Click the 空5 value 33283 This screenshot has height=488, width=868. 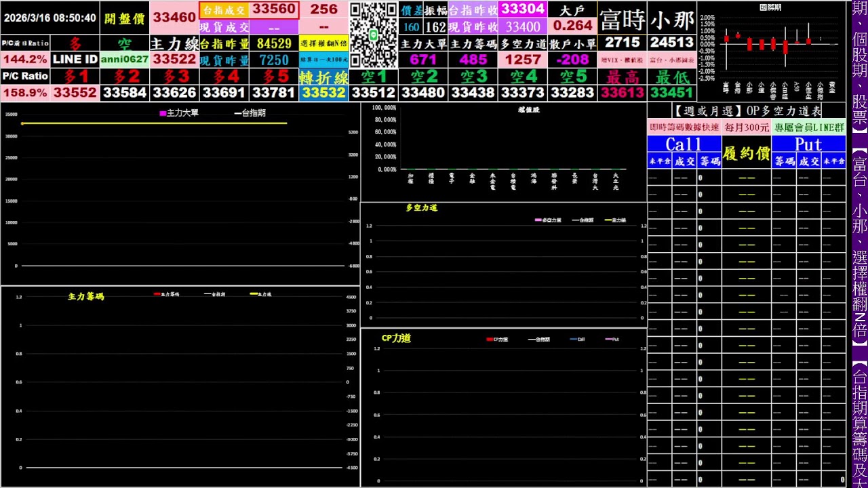click(x=573, y=93)
